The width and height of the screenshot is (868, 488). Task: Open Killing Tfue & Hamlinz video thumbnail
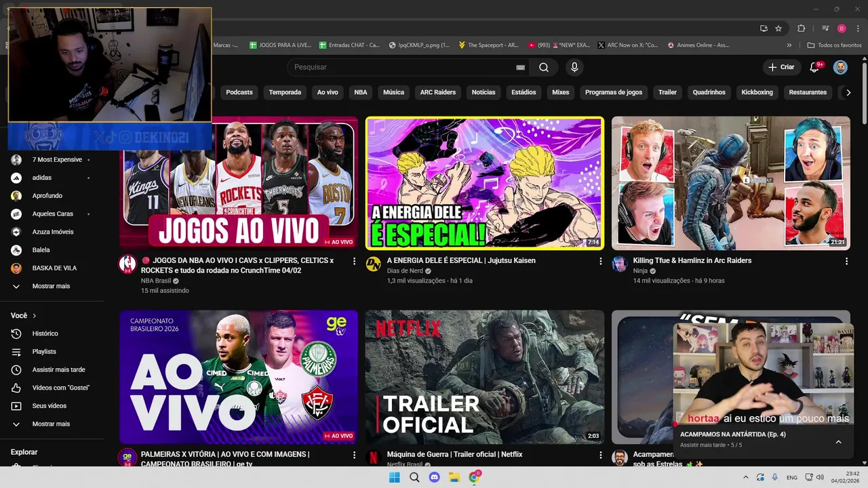(730, 183)
